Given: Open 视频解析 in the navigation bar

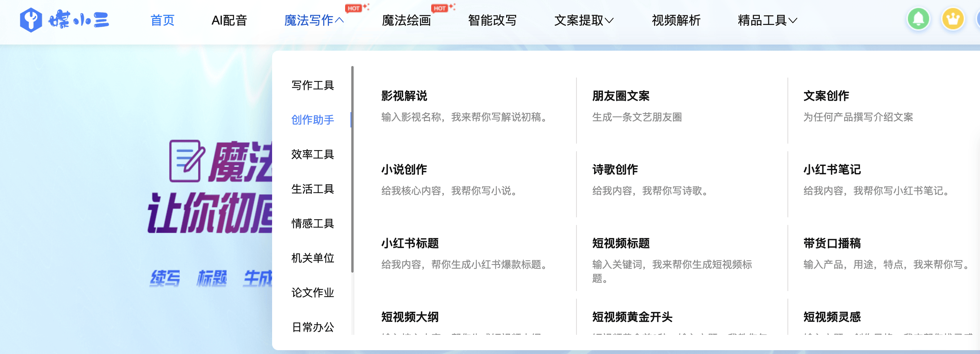Looking at the screenshot, I should [x=676, y=20].
